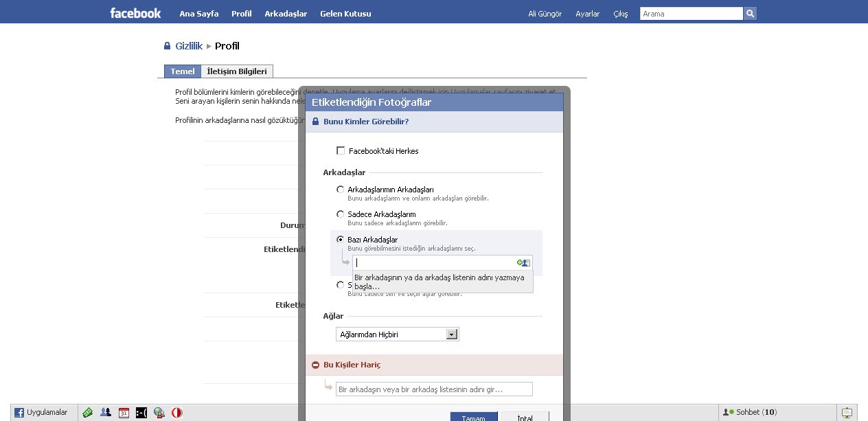Image resolution: width=868 pixels, height=421 pixels.
Task: Click the search magnifier button
Action: [750, 13]
